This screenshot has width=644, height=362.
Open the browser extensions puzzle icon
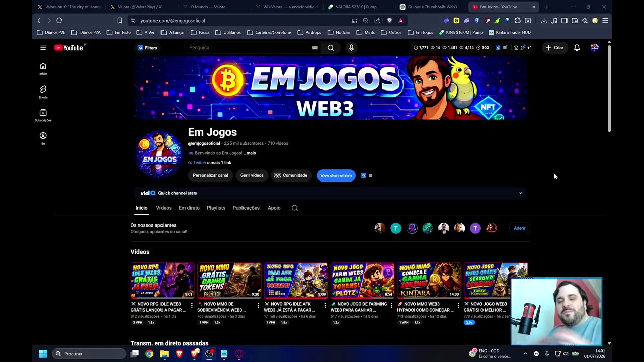(x=517, y=21)
